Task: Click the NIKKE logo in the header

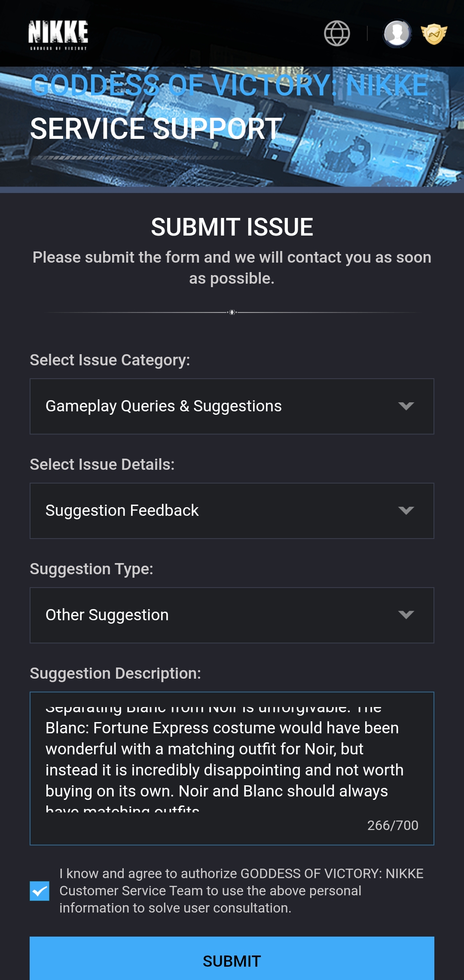Action: (58, 34)
